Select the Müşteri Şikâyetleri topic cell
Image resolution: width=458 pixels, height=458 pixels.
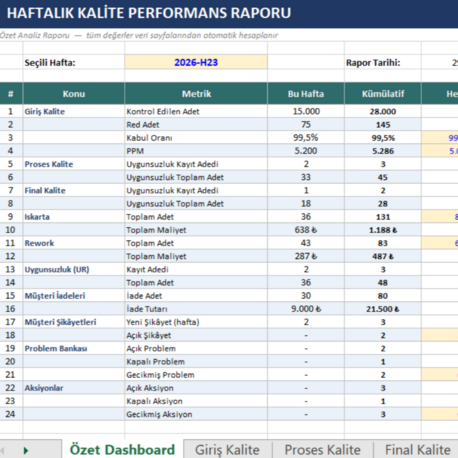pos(74,322)
